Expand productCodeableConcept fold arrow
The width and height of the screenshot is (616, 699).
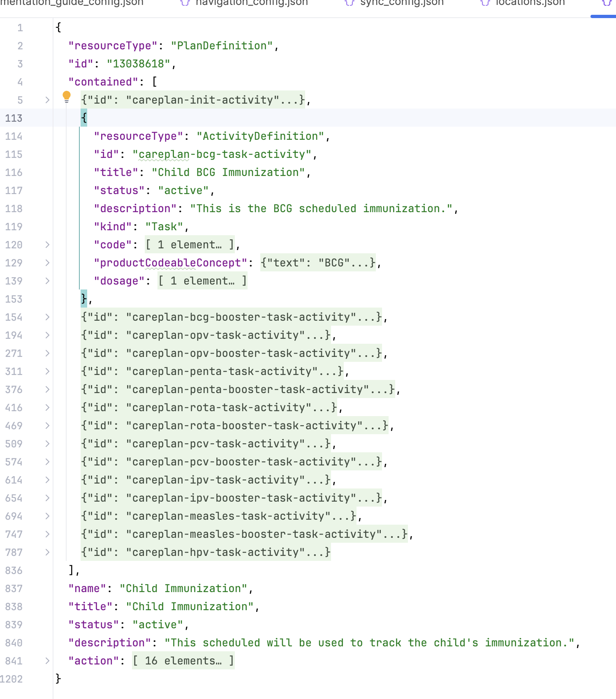tap(47, 263)
